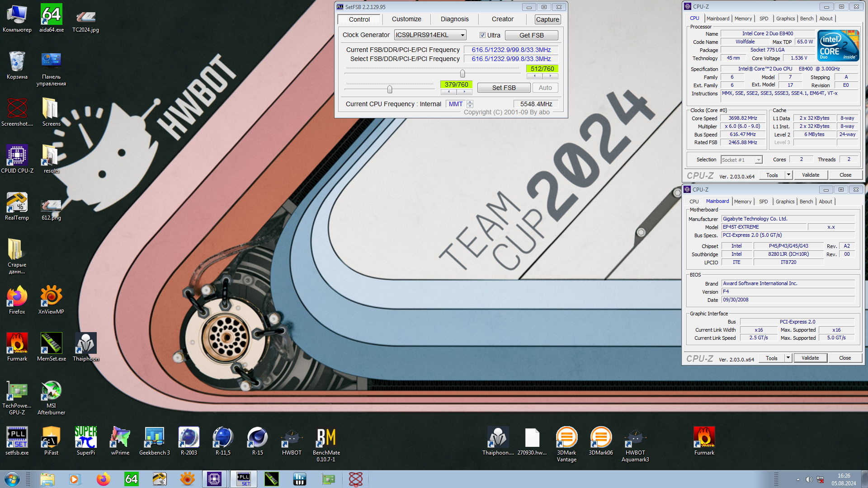Open the left-column Furmark desktop icon
Image resolution: width=868 pixels, height=488 pixels.
pos(17,347)
